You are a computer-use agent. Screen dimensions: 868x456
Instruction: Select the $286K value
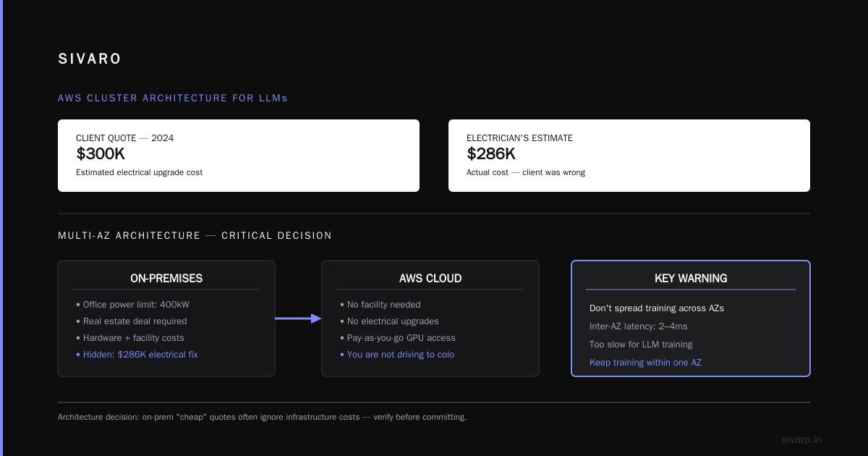click(491, 153)
